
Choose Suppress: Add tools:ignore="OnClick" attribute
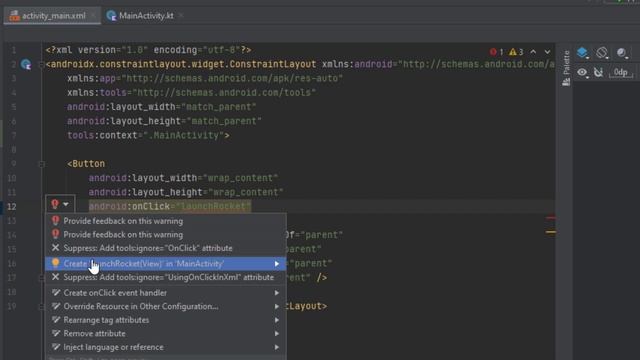[x=166, y=248]
